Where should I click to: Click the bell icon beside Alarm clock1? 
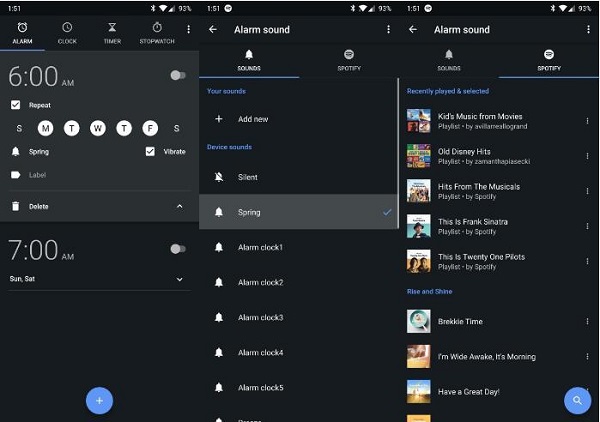click(219, 247)
